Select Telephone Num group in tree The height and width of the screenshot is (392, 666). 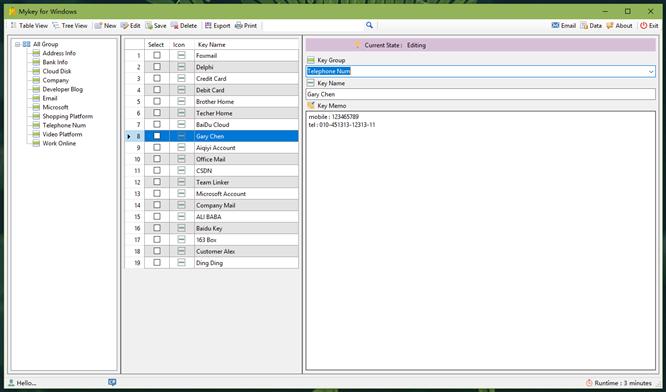[x=64, y=125]
